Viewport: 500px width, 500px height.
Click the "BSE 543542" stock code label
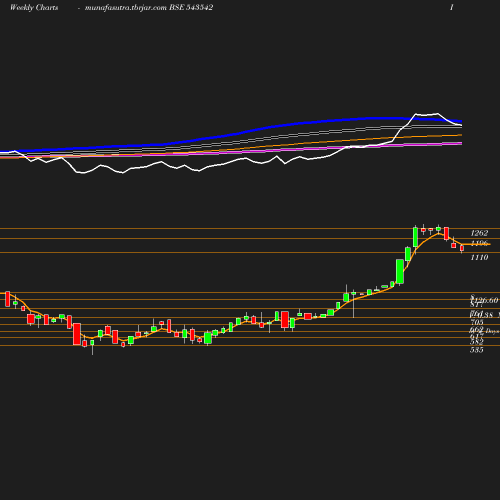(x=191, y=7)
